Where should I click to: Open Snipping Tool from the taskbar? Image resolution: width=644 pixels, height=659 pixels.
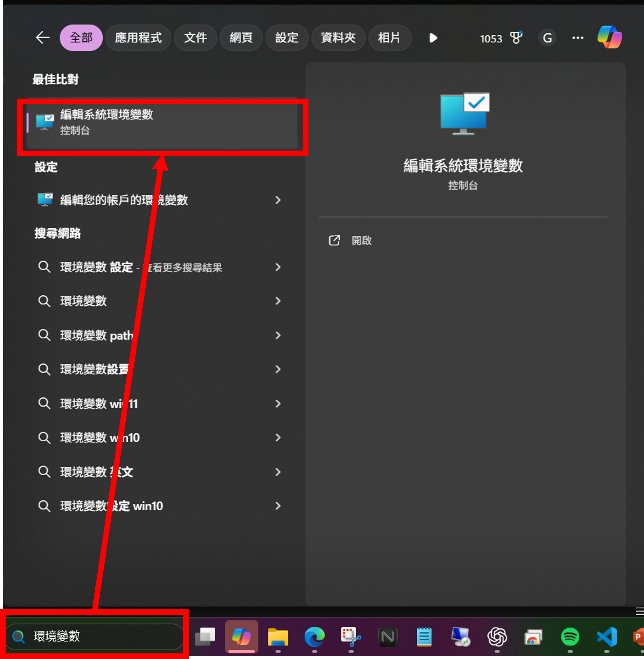point(350,637)
